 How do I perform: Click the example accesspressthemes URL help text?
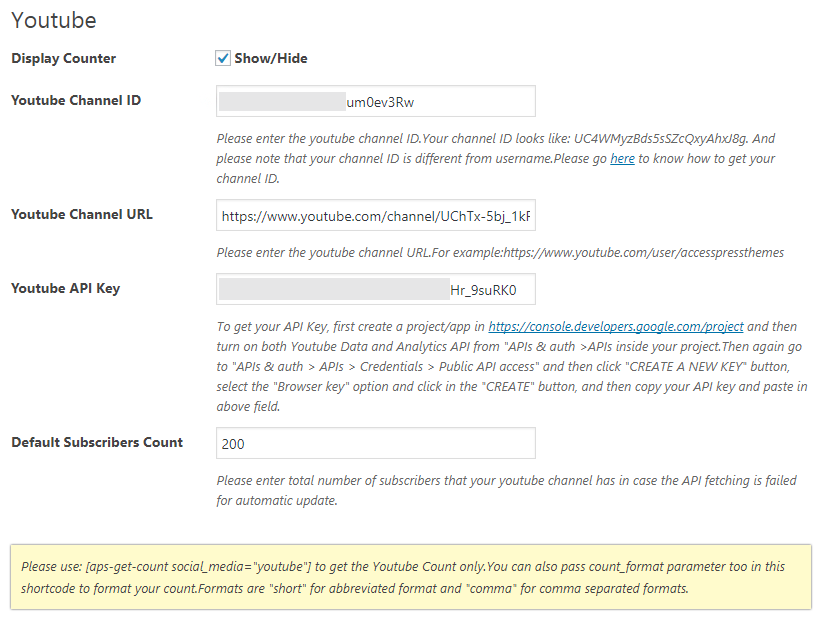click(500, 253)
